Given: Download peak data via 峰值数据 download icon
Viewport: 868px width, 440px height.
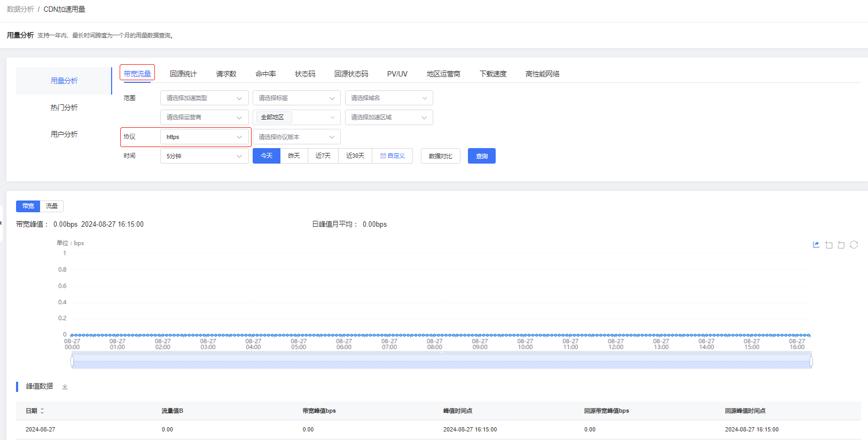Looking at the screenshot, I should tap(65, 387).
